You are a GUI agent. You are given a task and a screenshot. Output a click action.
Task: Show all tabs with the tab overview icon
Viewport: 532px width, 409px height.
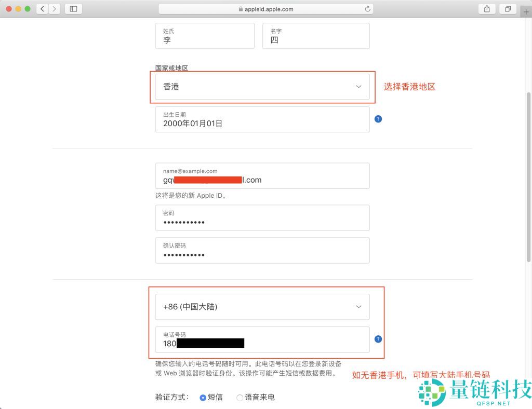508,8
